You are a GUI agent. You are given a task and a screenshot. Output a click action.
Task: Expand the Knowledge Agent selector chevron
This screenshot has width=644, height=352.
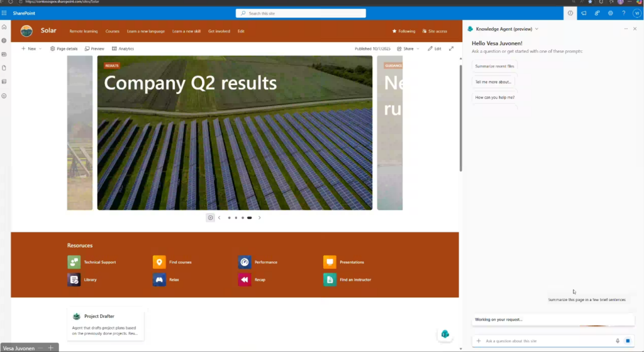tap(536, 29)
